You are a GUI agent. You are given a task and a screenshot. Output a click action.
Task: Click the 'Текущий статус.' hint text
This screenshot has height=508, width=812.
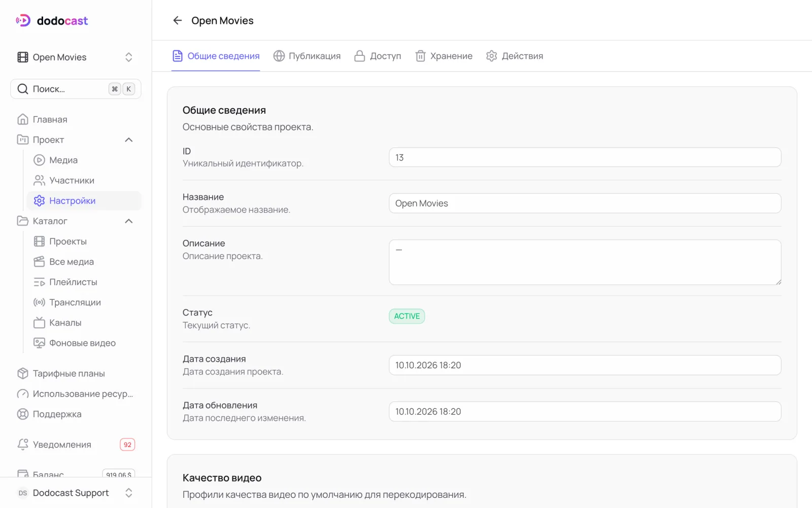coord(217,325)
